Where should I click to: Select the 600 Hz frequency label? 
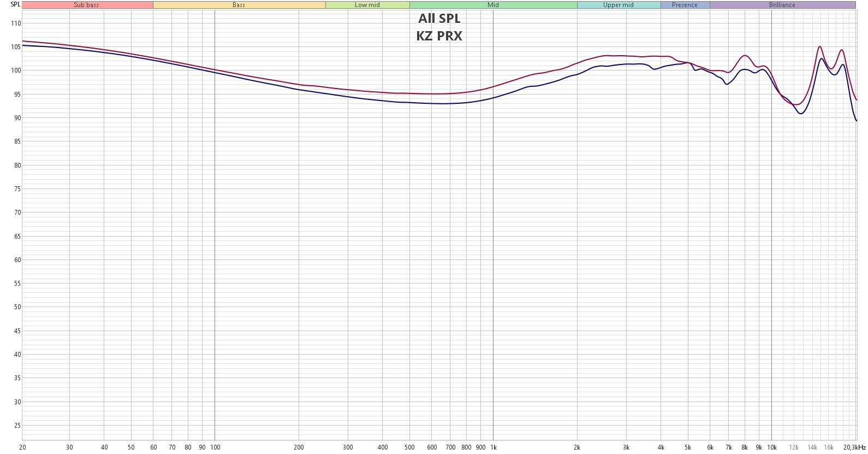432,447
